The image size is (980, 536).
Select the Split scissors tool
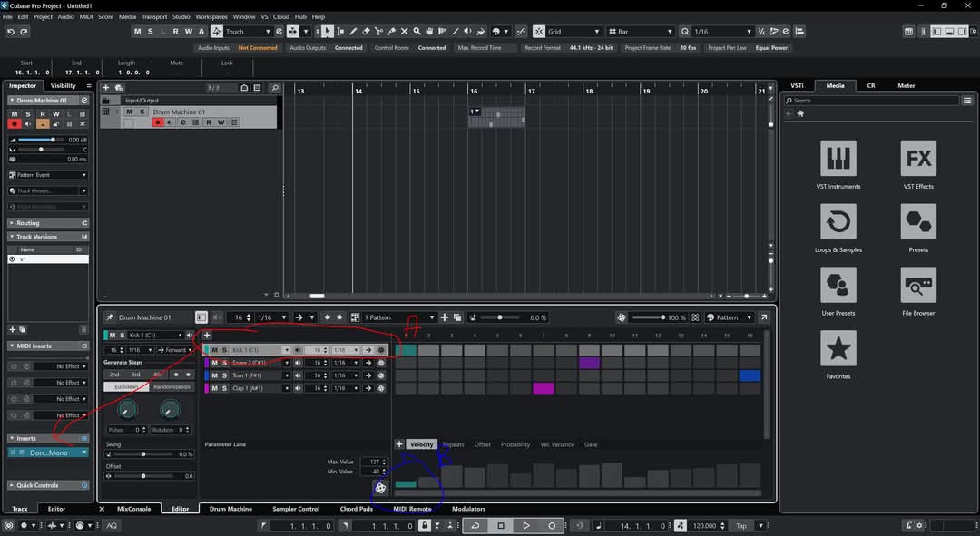coord(378,31)
